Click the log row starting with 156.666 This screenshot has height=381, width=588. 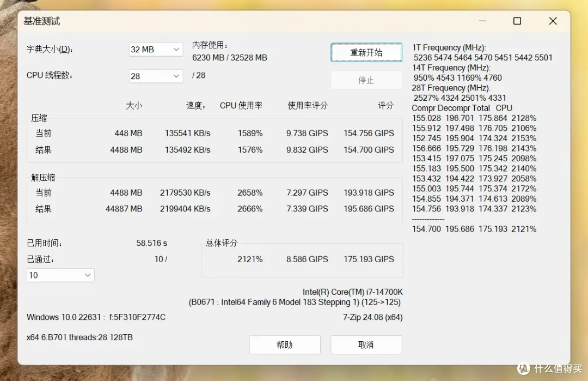point(474,149)
